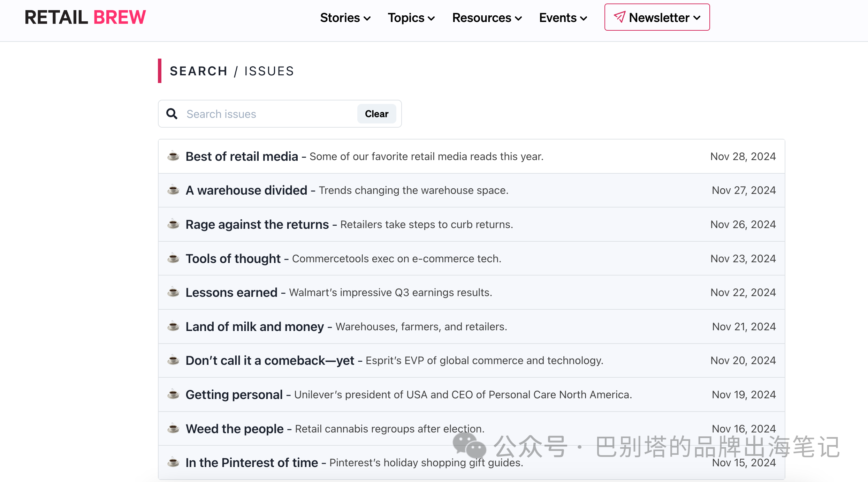
Task: Click the paper plane icon in Newsletter
Action: (x=619, y=17)
